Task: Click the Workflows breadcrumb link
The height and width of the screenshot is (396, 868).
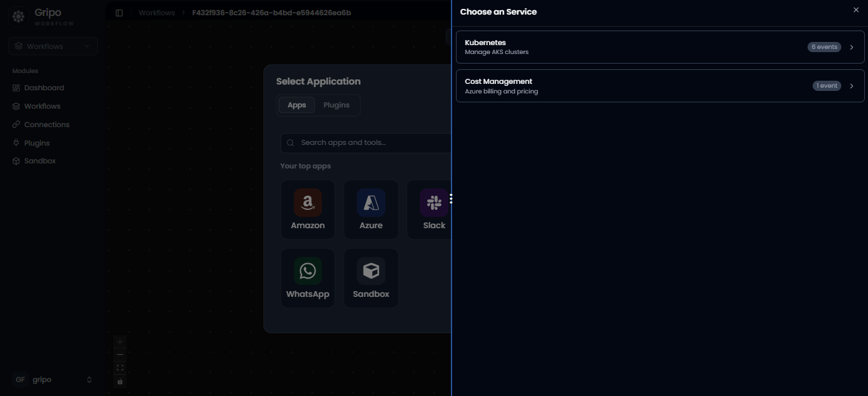Action: point(156,13)
